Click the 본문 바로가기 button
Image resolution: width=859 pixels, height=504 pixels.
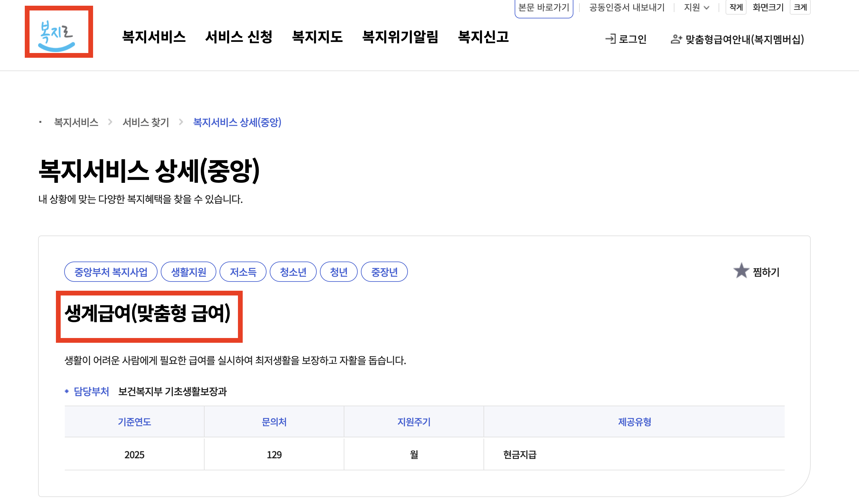(543, 8)
